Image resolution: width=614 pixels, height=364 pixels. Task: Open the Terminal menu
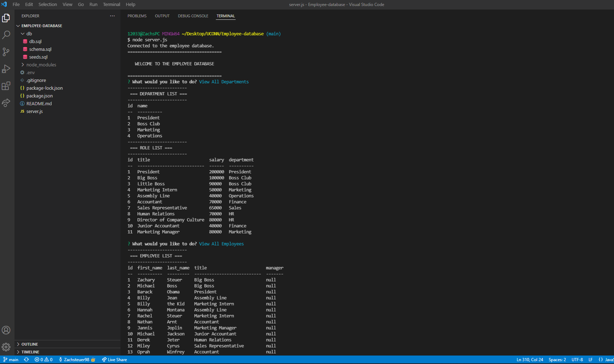(x=112, y=5)
